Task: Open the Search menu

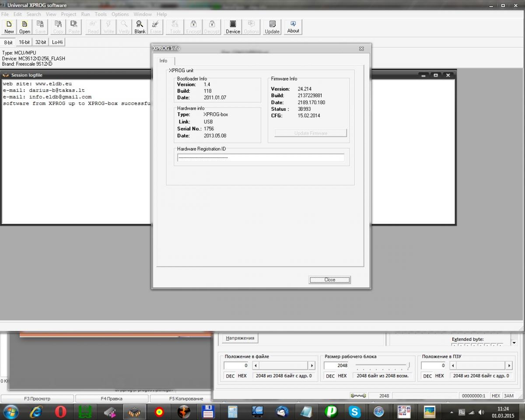Action: (x=34, y=14)
